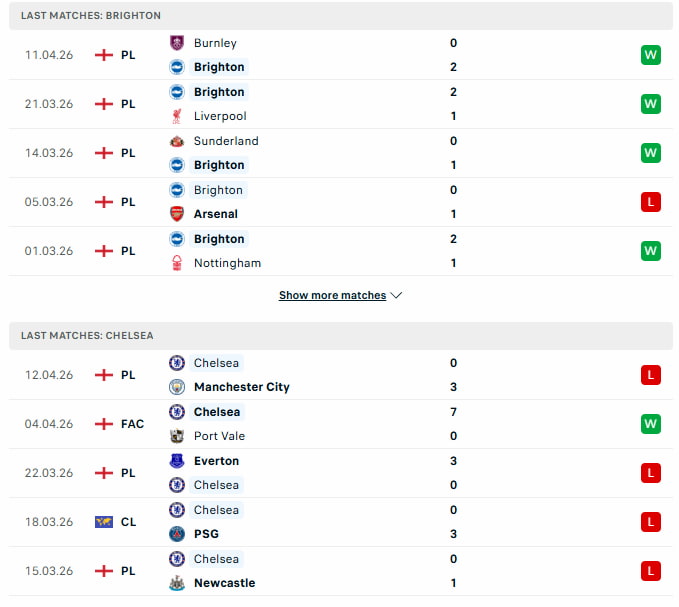
Task: Expand the Show more matches chevron
Action: [397, 296]
